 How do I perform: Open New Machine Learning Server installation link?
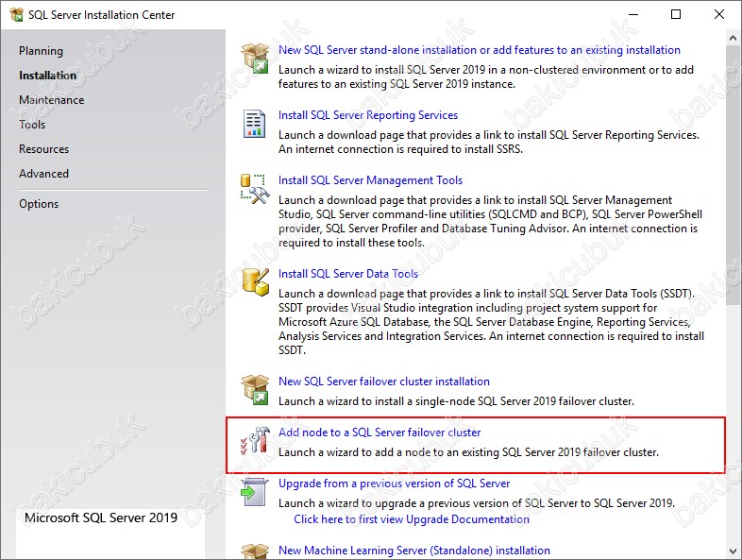414,551
